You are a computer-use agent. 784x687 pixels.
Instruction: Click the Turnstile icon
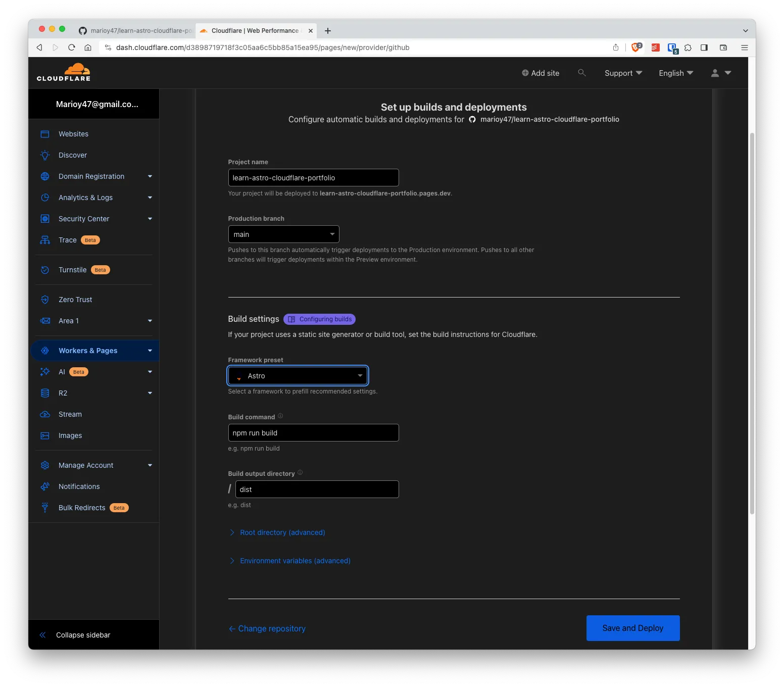tap(45, 270)
